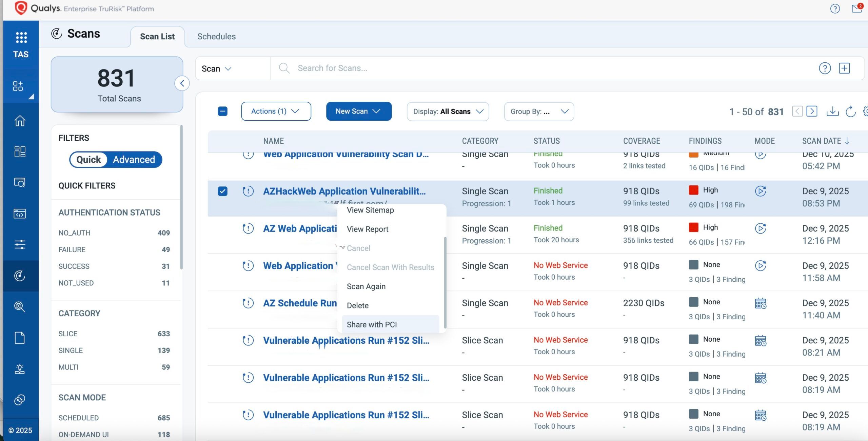Filter by SUCCESS authentication status
Viewport: 868px width, 441px height.
click(x=114, y=266)
